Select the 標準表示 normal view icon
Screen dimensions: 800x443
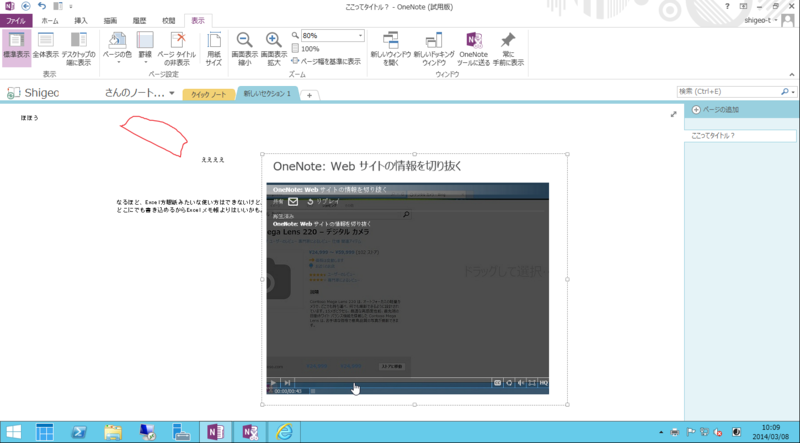16,48
